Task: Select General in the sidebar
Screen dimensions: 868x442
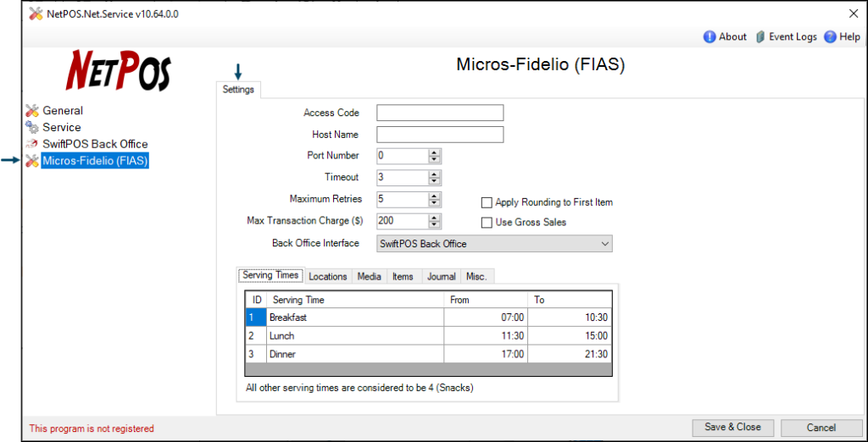Action: [63, 111]
